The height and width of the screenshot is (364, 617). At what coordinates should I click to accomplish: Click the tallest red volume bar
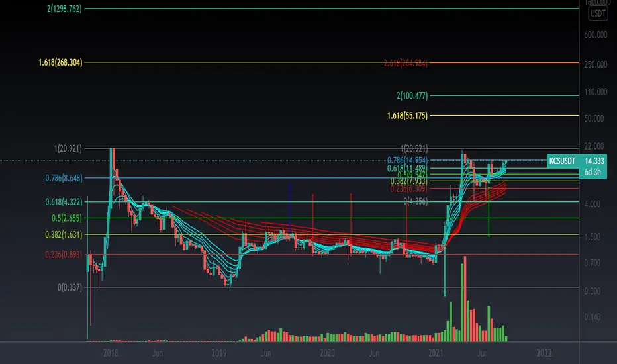pos(465,298)
